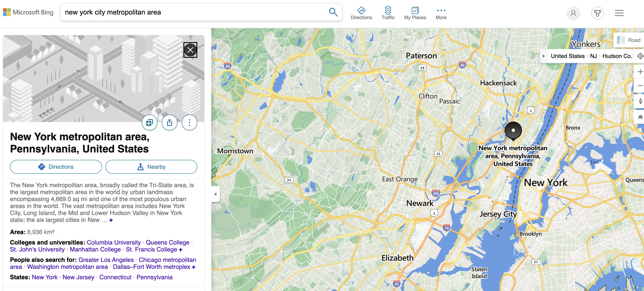Viewport: 644px width, 291px height.
Task: Open the St. John's University link
Action: tap(37, 250)
